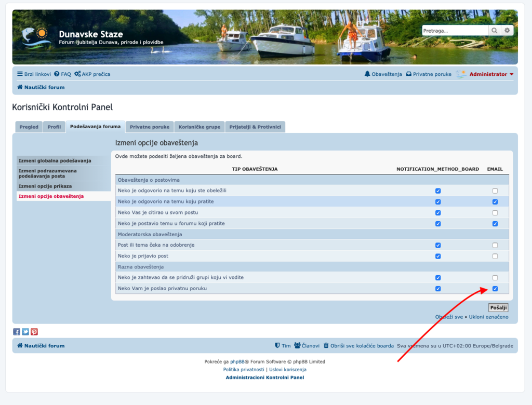Disable email for privatnu poruku notification

pos(495,289)
